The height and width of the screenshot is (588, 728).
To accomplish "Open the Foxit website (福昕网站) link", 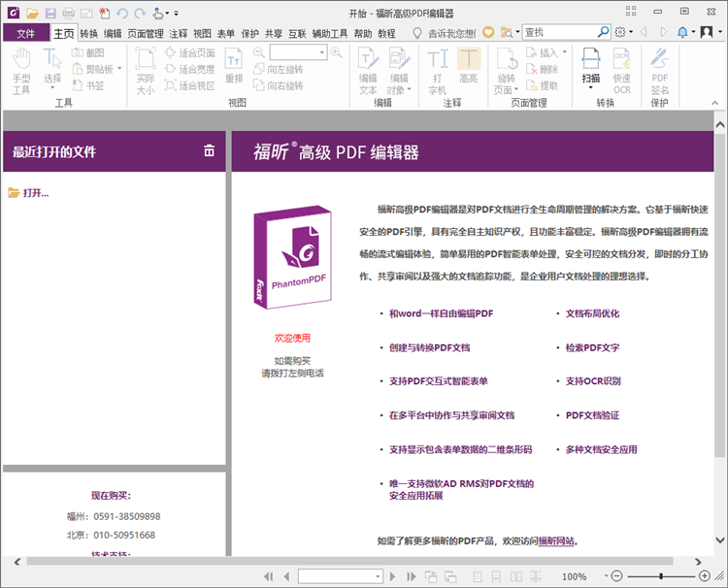I will (x=556, y=541).
